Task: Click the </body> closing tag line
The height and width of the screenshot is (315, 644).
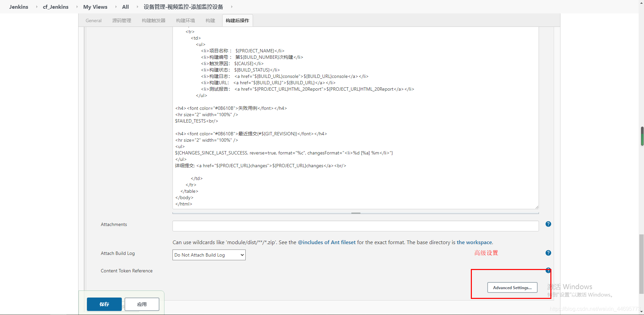Action: [184, 197]
